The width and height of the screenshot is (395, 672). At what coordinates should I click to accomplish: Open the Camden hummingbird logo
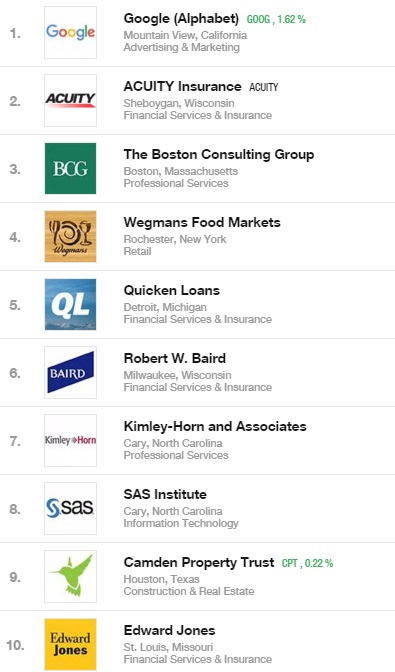[x=70, y=576]
